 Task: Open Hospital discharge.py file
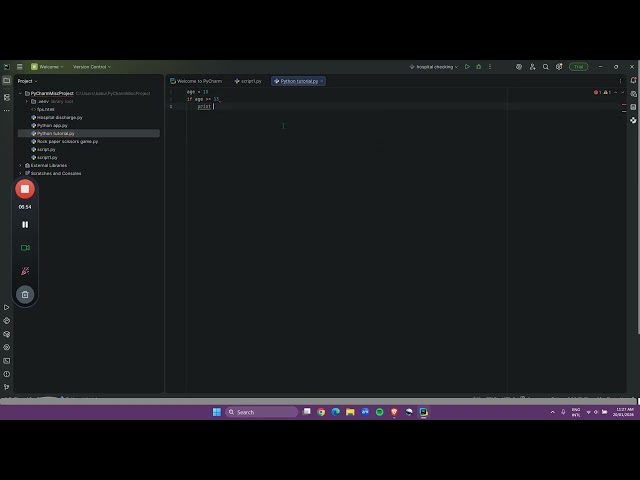[59, 118]
